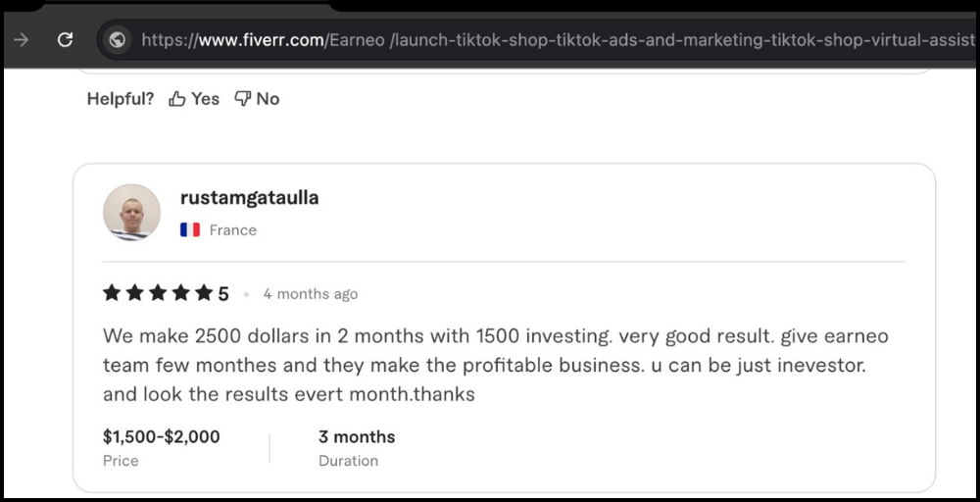
Task: Click the thumbs up icon
Action: [x=177, y=99]
